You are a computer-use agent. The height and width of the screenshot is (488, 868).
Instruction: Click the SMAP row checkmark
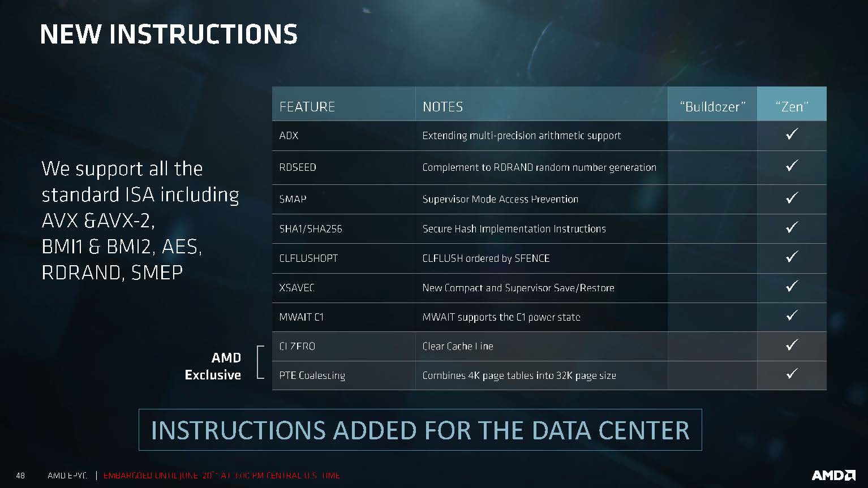(792, 197)
